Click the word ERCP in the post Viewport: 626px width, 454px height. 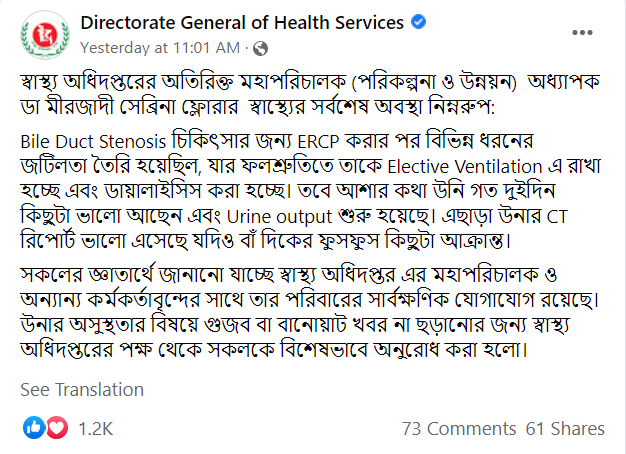(x=319, y=142)
